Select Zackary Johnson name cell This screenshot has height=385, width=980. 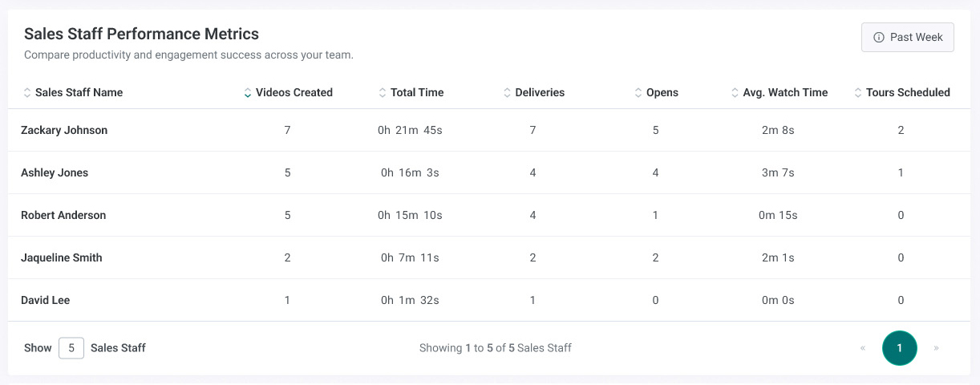coord(64,130)
